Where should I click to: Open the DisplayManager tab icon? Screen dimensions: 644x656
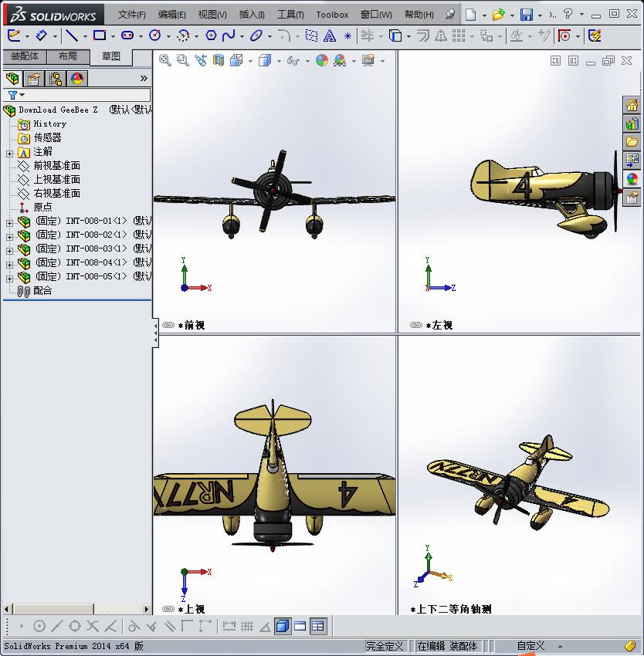77,78
